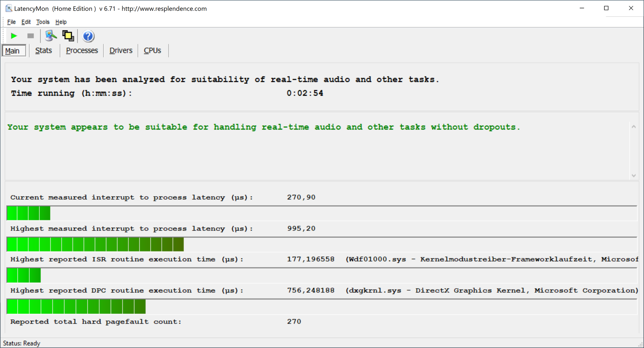Click the Wdf01000.sys driver text
The height and width of the screenshot is (348, 644).
coord(492,259)
